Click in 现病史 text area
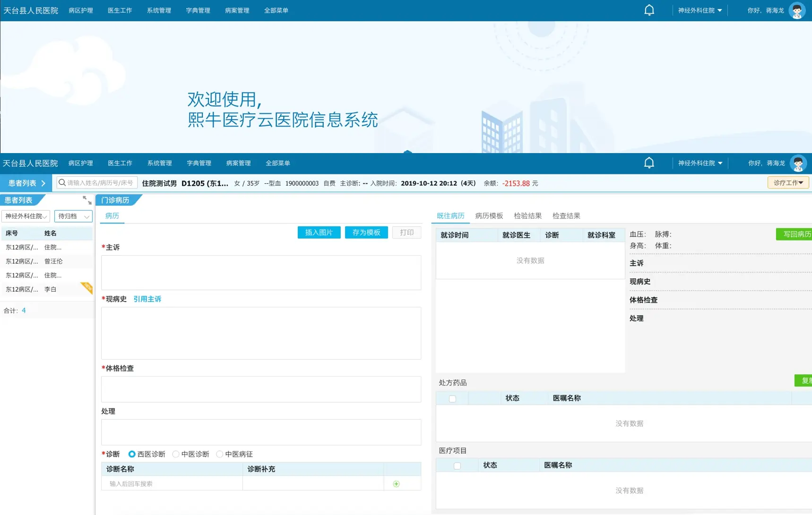This screenshot has width=812, height=515. coord(261,333)
